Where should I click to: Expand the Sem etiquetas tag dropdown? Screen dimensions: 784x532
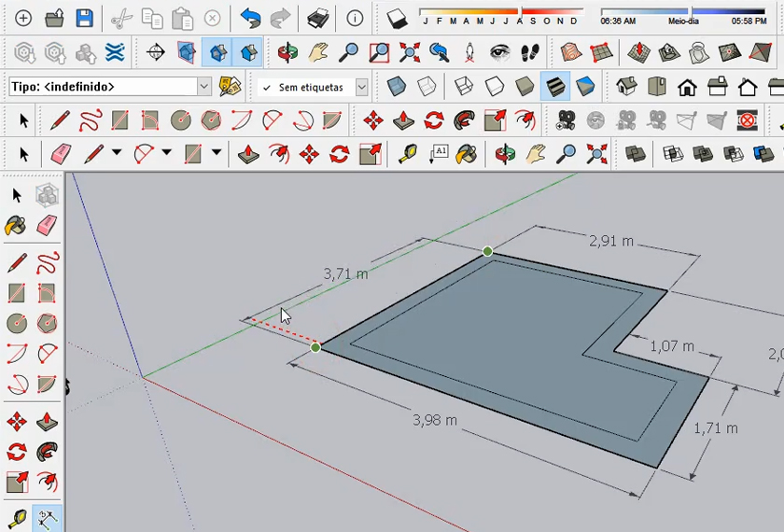tap(361, 87)
